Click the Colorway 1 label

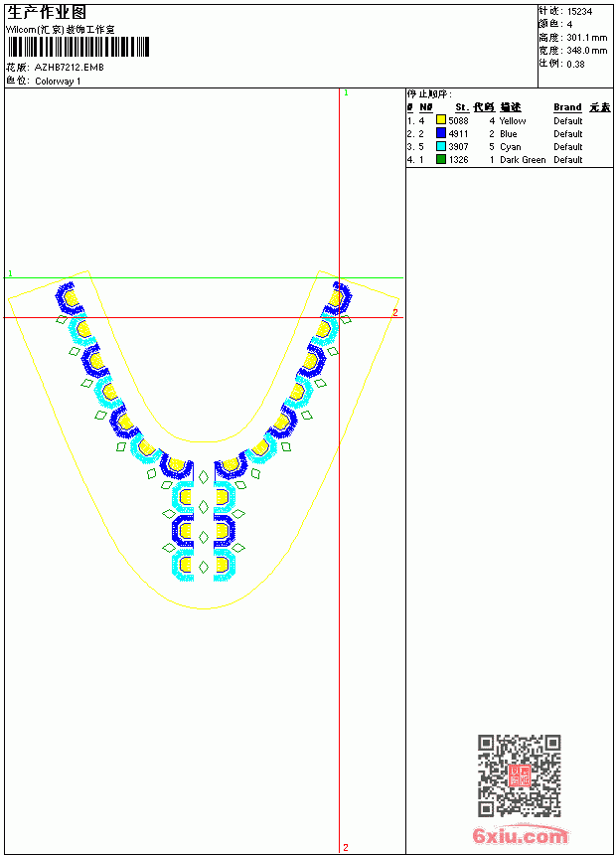[58, 82]
